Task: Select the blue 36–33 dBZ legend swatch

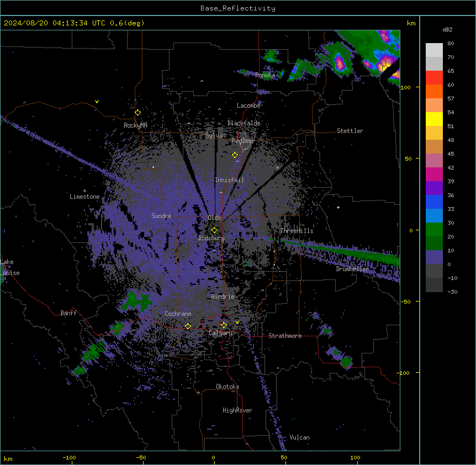Action: tap(434, 202)
